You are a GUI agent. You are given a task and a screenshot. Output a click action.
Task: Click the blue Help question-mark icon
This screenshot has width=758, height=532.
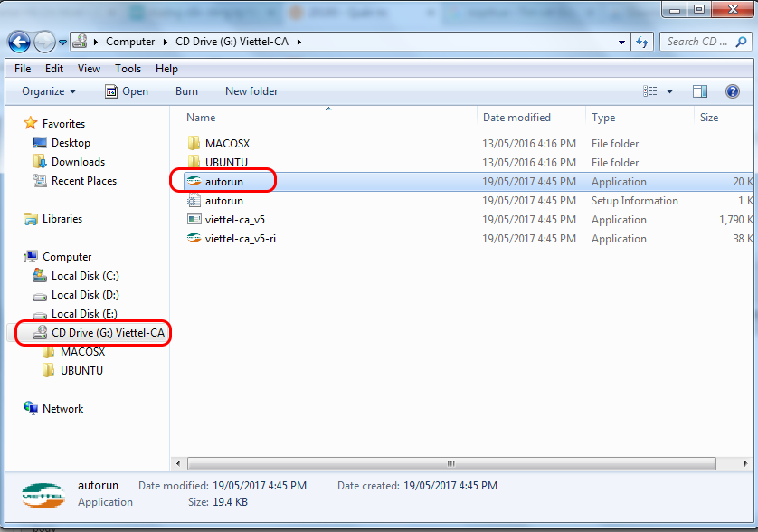point(733,91)
